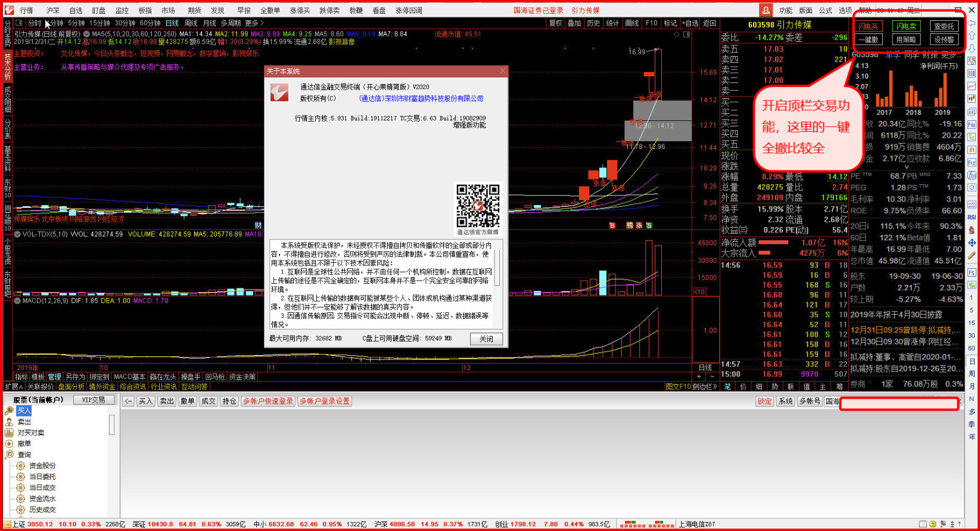
Task: Click the move-arrows icon in the right sidebar
Action: point(972,243)
